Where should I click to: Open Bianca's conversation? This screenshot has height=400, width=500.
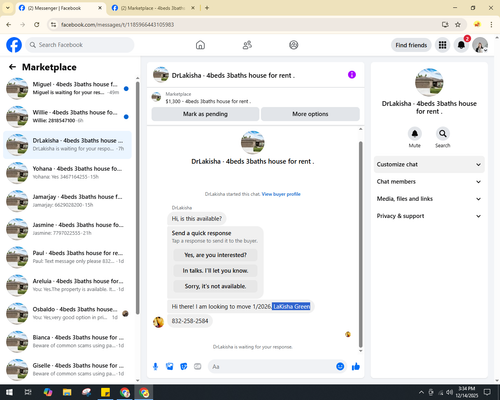[x=68, y=341]
